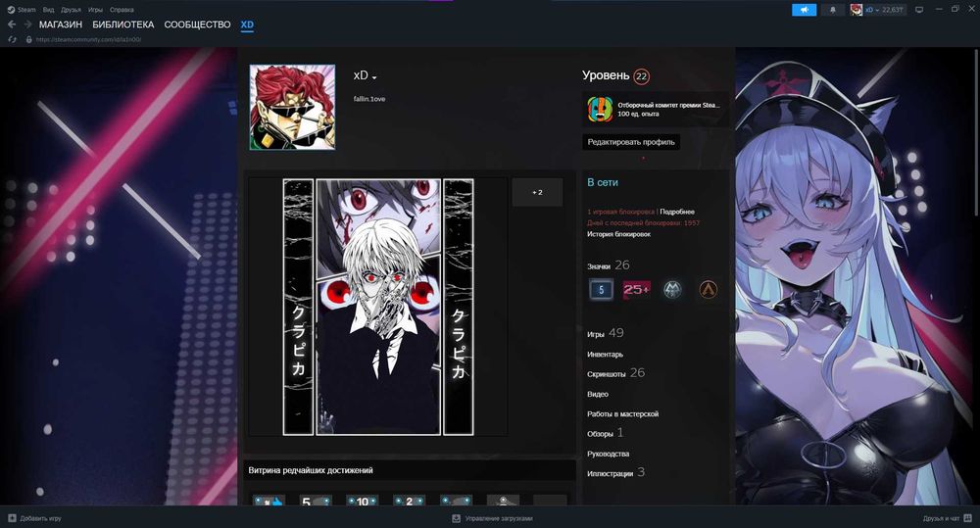
Task: Open the blue announcements megaphone button
Action: (805, 10)
